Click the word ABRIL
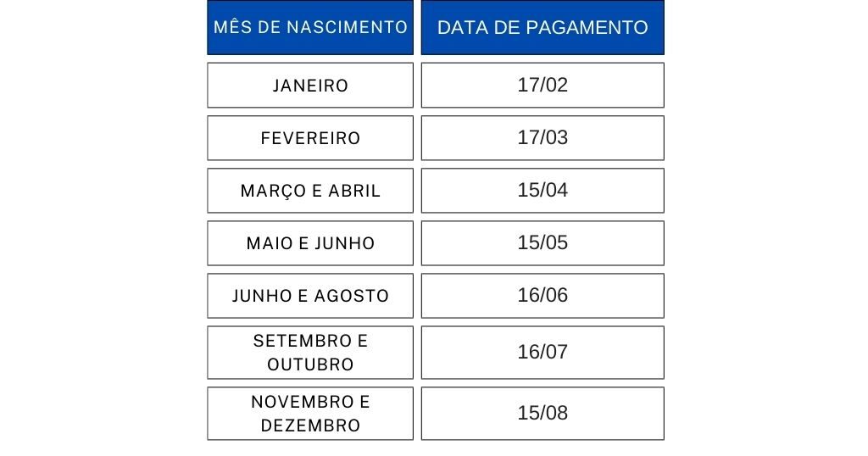The height and width of the screenshot is (456, 868). click(x=353, y=191)
